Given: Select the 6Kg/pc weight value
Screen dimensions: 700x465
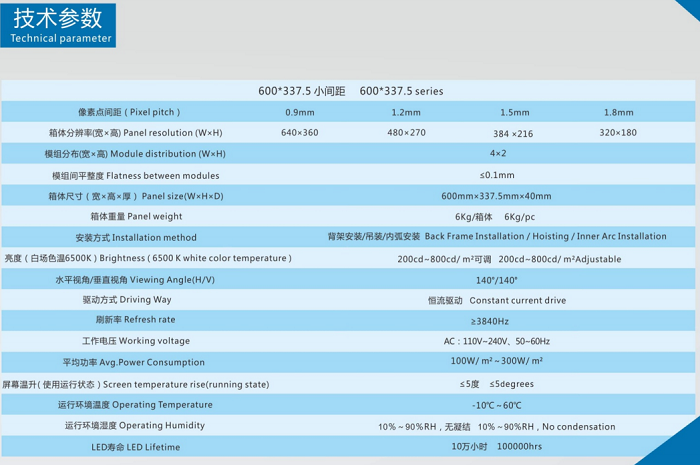Looking at the screenshot, I should 520,217.
